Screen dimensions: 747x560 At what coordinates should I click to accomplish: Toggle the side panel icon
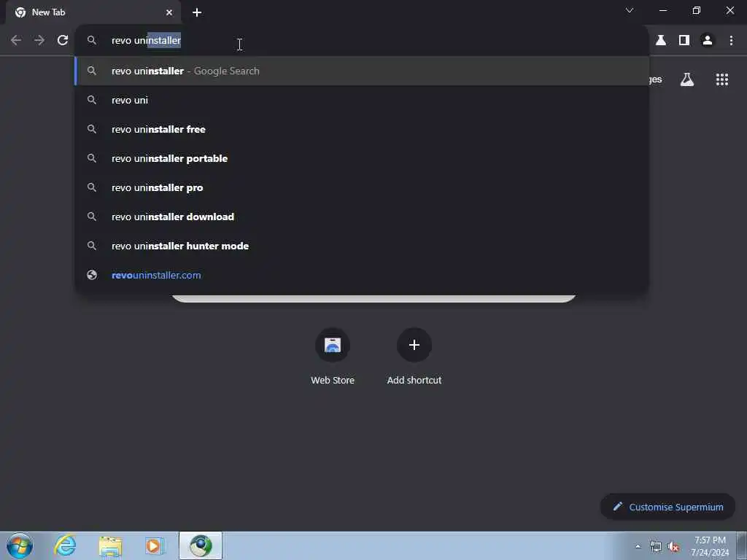(x=684, y=41)
